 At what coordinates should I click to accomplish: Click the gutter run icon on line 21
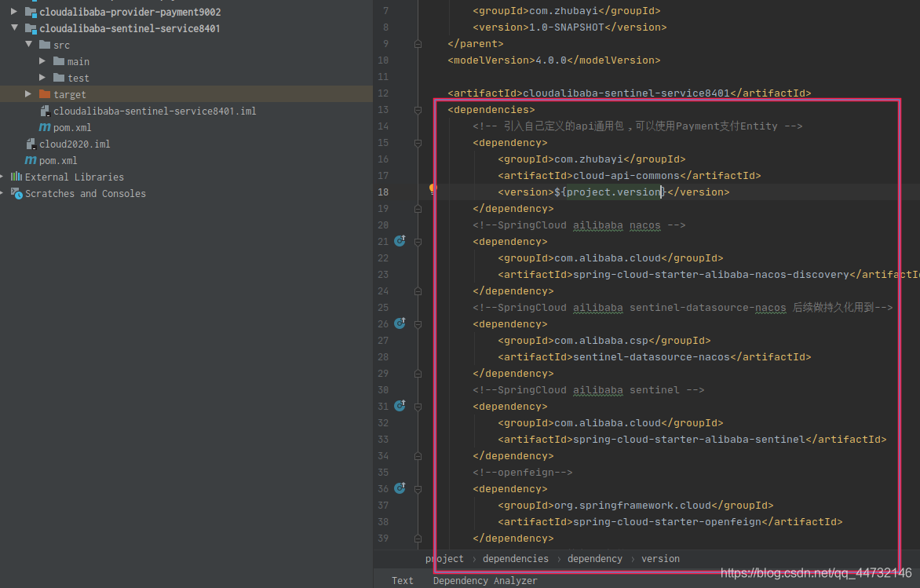400,241
